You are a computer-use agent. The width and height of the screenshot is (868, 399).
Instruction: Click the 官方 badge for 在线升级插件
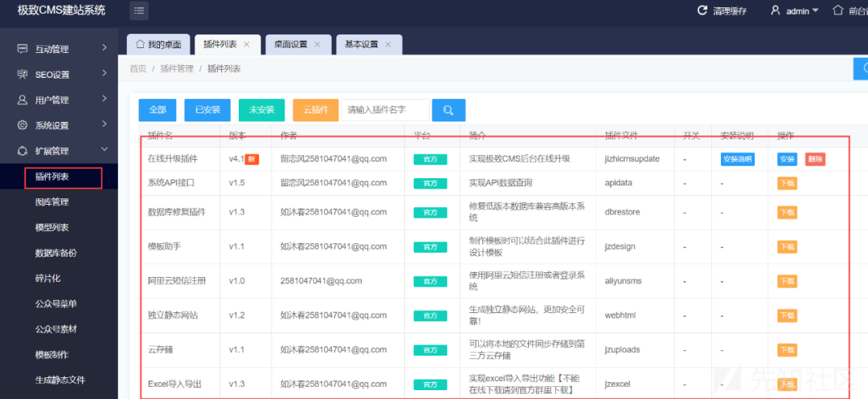click(x=429, y=159)
